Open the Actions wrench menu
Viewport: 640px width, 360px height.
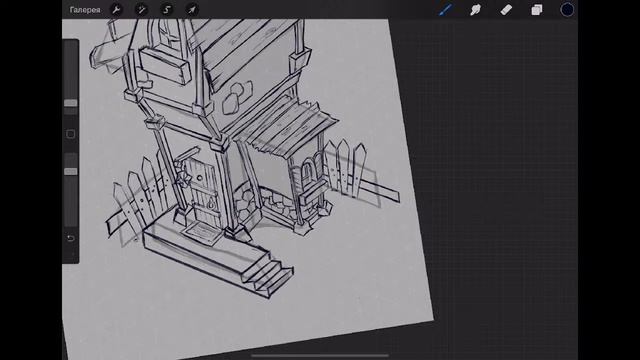(x=116, y=10)
